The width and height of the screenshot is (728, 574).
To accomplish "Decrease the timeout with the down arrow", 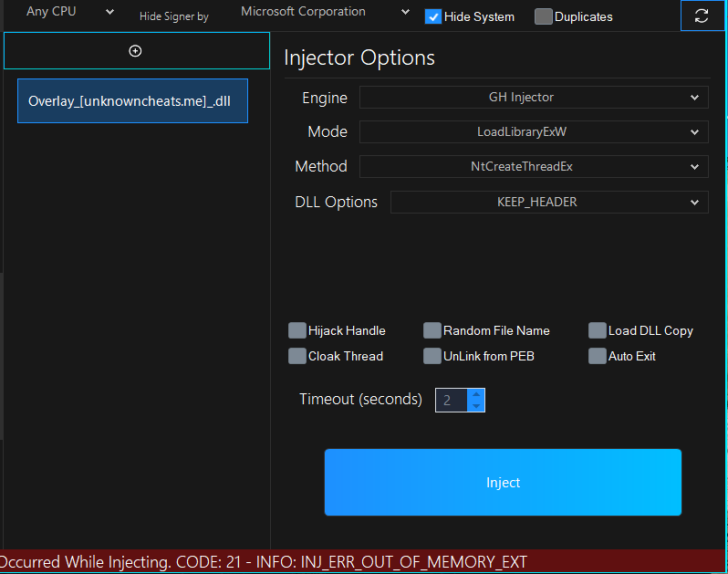I will click(476, 406).
